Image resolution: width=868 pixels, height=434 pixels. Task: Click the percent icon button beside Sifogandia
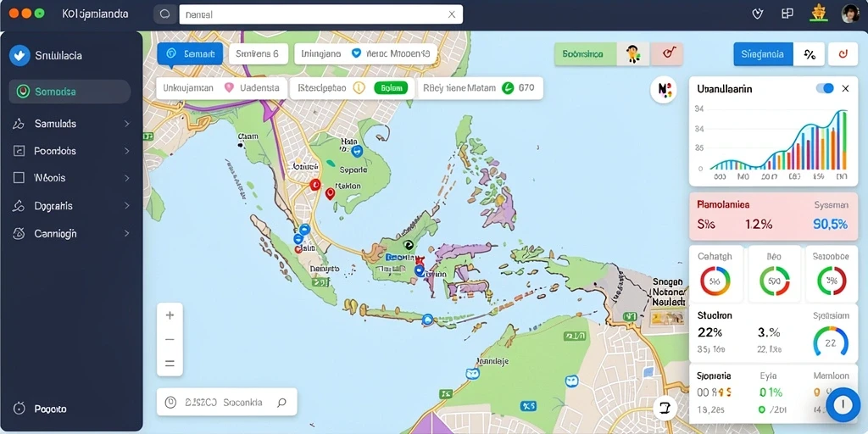coord(810,54)
